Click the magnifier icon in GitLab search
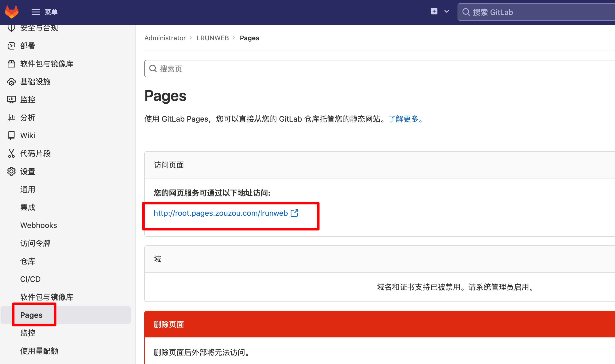Screen dimensions: 615x364 (466, 12)
